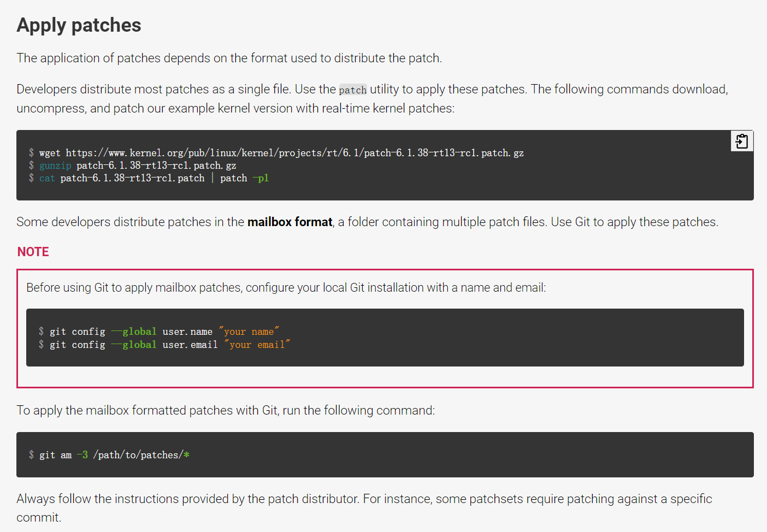
Task: Click the 'Apply patches' heading
Action: point(79,25)
